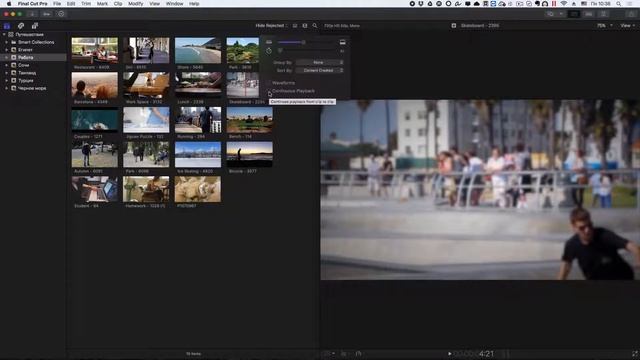Click the Wi-Fi icon in menu bar
This screenshot has width=640, height=360.
564,4
